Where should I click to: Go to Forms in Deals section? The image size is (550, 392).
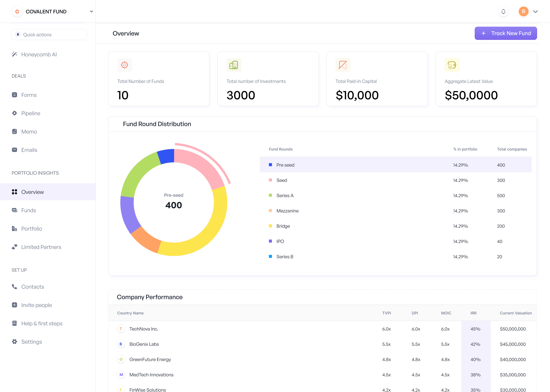[29, 95]
